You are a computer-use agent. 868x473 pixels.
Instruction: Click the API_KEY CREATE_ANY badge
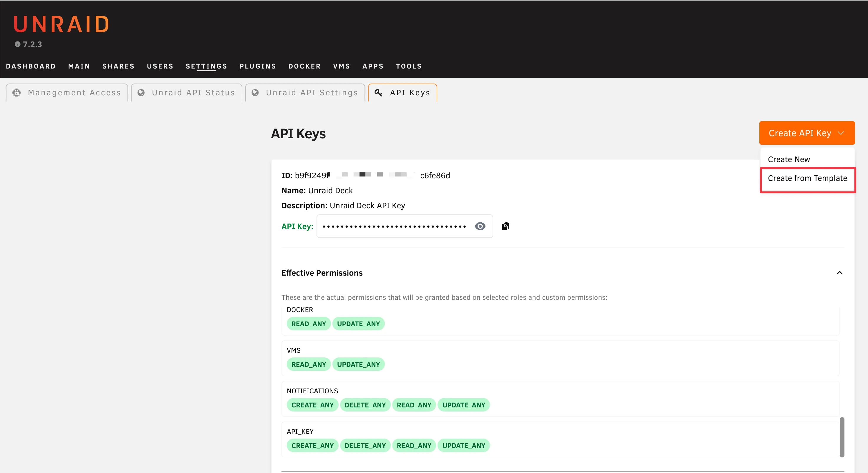point(312,446)
